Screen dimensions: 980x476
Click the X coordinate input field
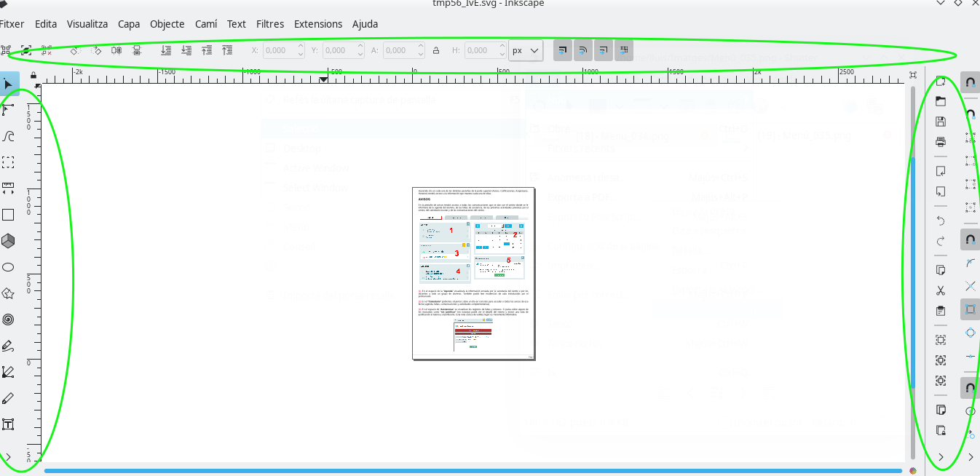(x=278, y=50)
